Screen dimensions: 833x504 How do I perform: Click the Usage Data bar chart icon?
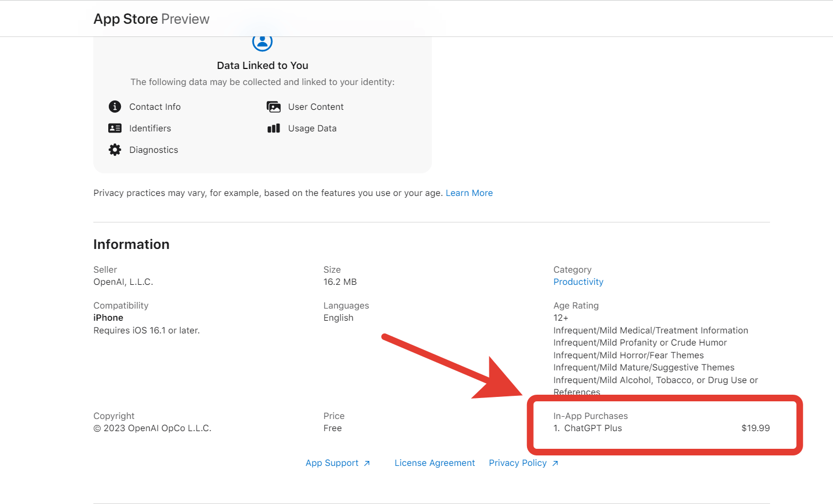[x=273, y=128]
